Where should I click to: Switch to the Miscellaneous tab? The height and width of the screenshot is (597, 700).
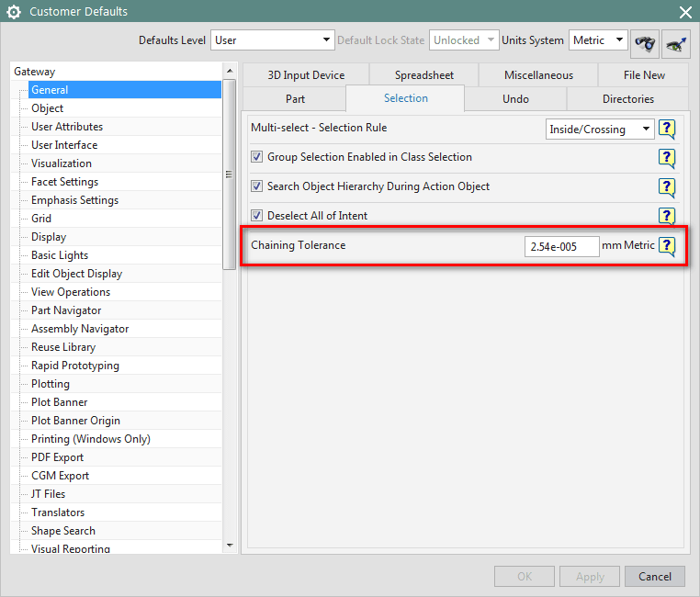tap(538, 75)
